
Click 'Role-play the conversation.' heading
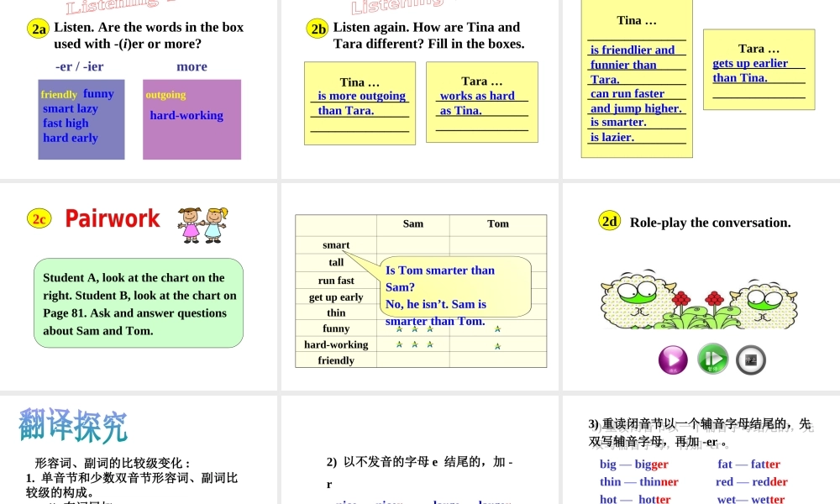click(710, 223)
